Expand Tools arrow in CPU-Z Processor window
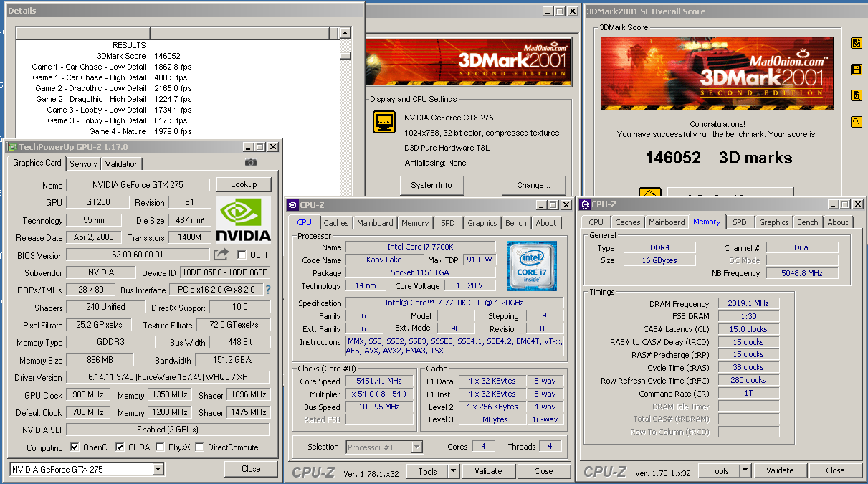 (452, 471)
